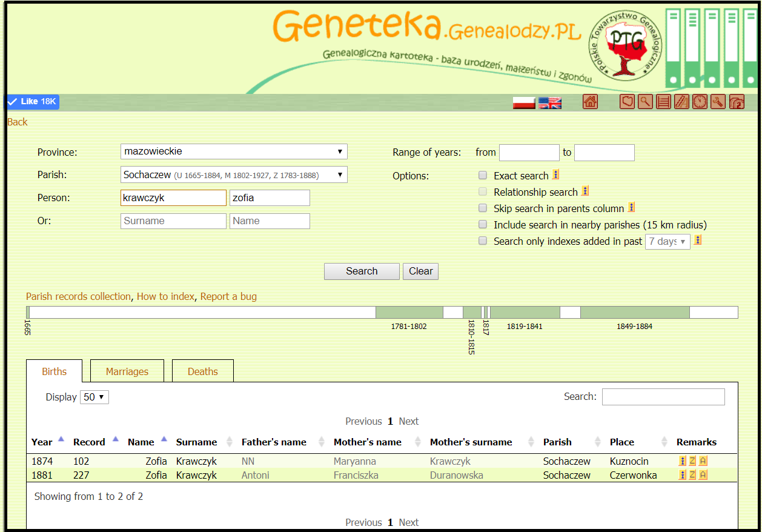Click the info 'i' icon on the 1874 record
The image size is (762, 532).
pyautogui.click(x=682, y=461)
